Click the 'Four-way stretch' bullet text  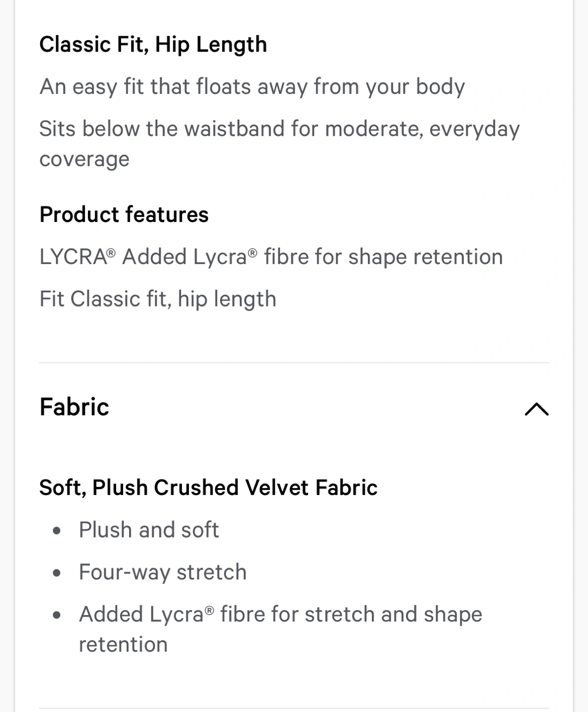point(162,572)
